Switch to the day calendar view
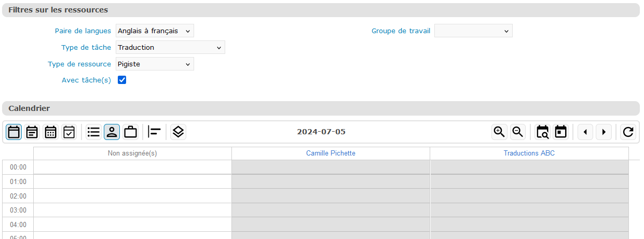 pyautogui.click(x=15, y=132)
